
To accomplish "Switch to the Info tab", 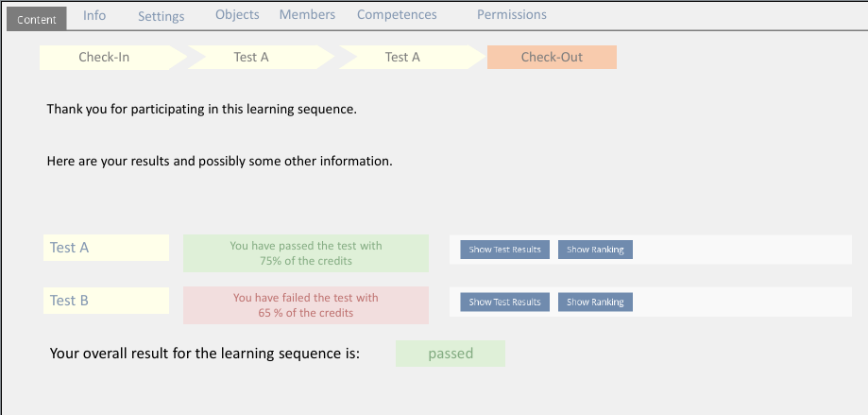I will (x=94, y=15).
